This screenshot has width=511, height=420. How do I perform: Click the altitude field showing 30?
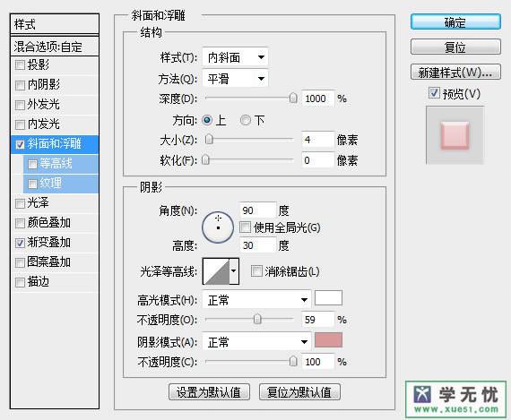[x=257, y=245]
